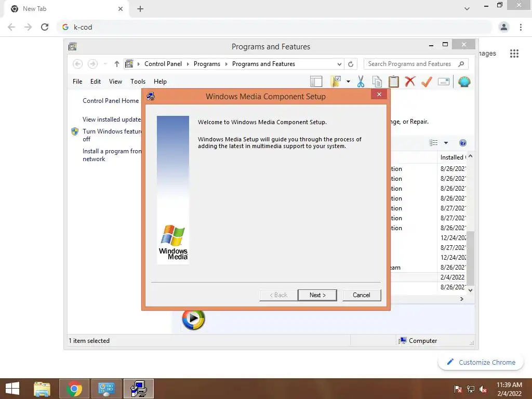Open the Windows Start button
Image resolution: width=532 pixels, height=399 pixels.
point(12,389)
